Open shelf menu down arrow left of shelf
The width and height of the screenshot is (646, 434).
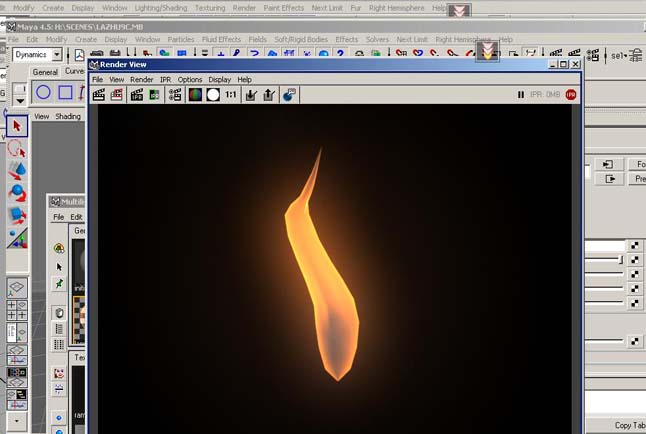click(19, 101)
